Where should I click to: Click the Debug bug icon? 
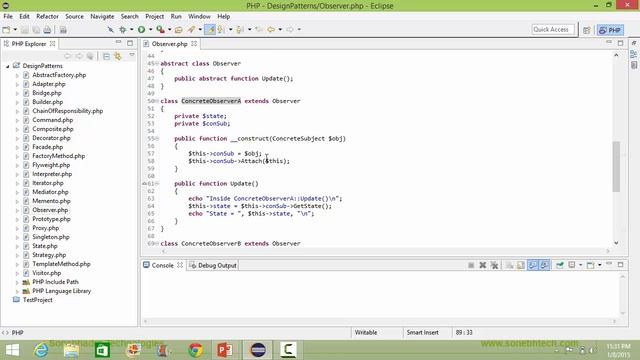pyautogui.click(x=122, y=30)
